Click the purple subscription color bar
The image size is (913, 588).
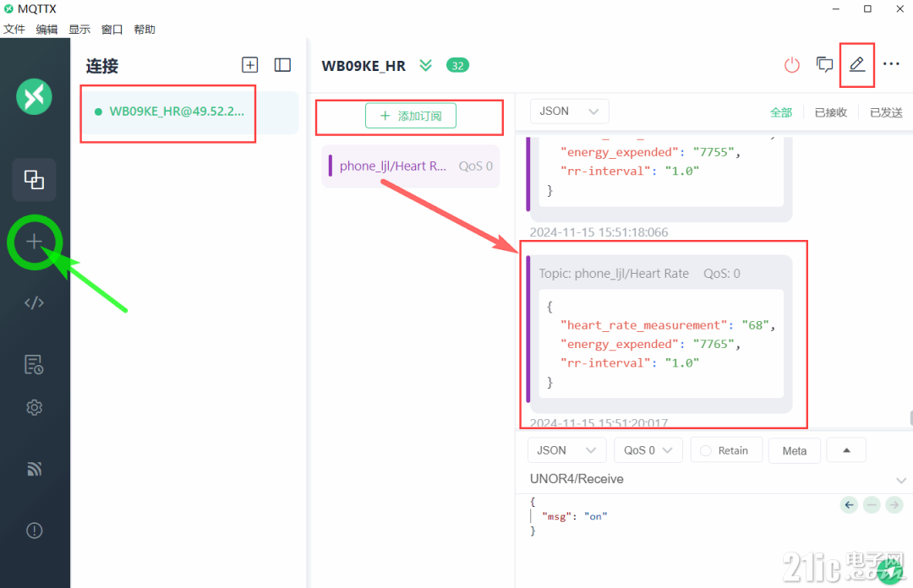[331, 166]
